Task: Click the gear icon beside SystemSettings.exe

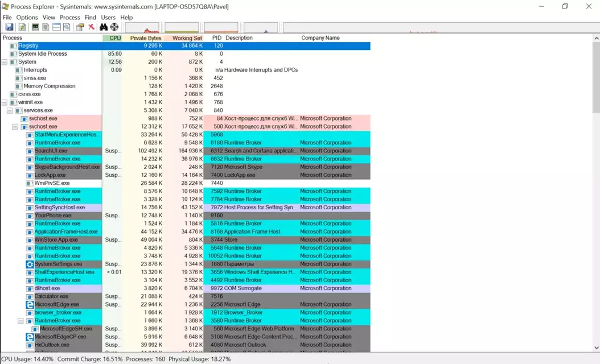Action: (x=30, y=264)
